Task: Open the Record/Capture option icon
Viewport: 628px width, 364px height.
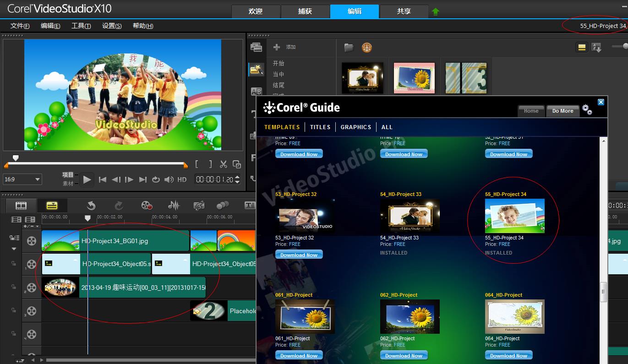Action: click(x=147, y=206)
